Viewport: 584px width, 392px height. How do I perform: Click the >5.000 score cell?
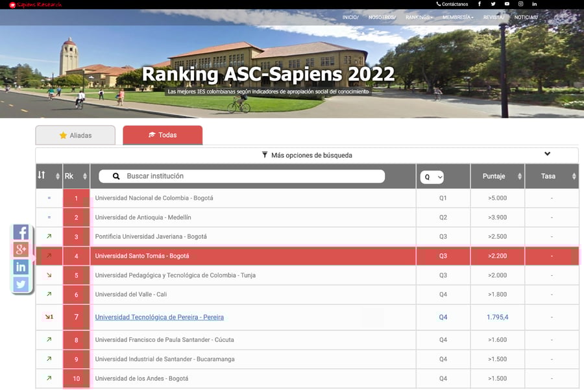click(498, 198)
